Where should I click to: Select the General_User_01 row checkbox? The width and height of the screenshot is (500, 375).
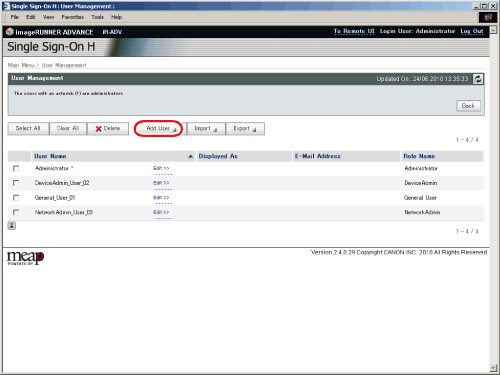[x=16, y=198]
